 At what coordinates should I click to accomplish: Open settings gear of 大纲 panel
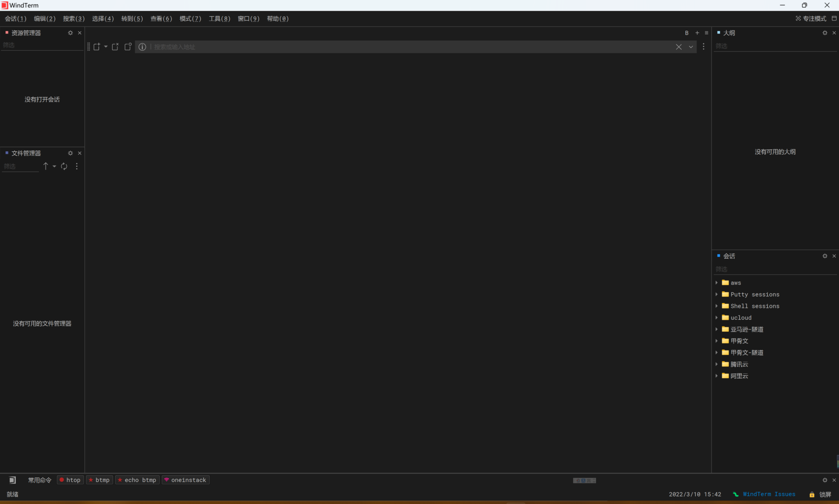[824, 33]
